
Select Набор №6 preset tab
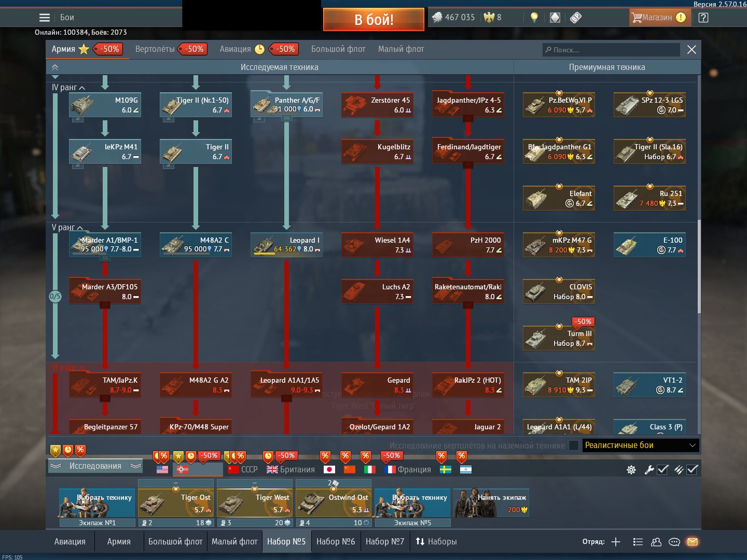[336, 542]
